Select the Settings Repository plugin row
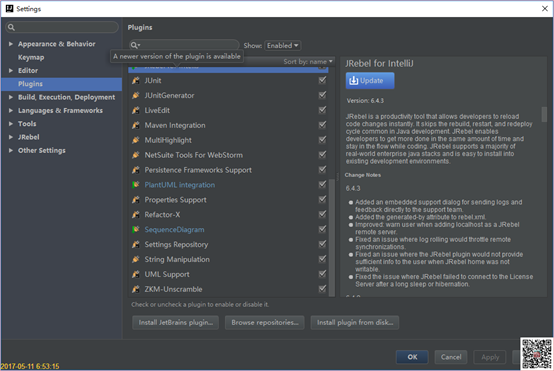The image size is (554, 371). pyautogui.click(x=228, y=245)
